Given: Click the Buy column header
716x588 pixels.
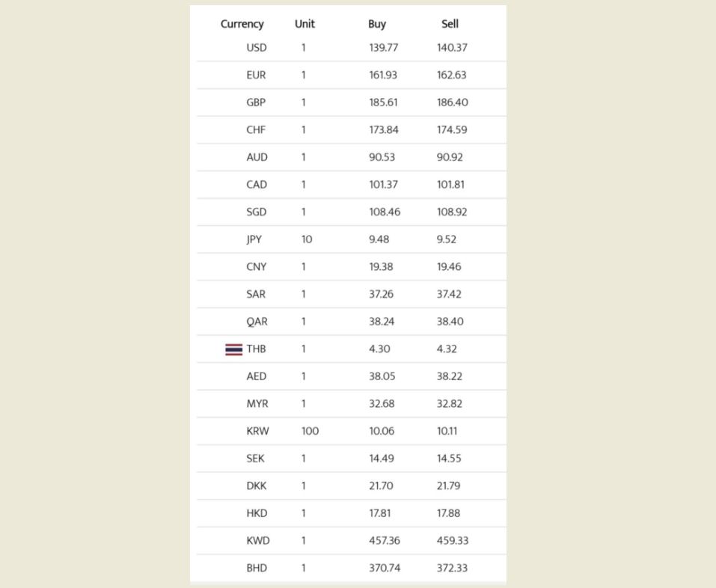Looking at the screenshot, I should 377,24.
